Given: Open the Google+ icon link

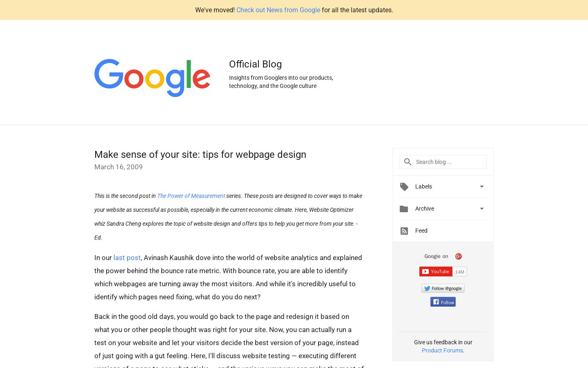Looking at the screenshot, I should click(459, 256).
